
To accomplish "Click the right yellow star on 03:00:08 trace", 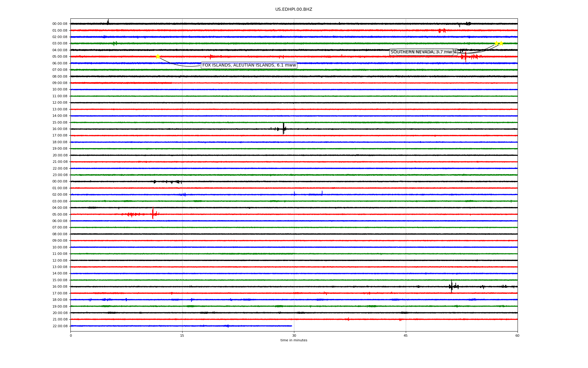I will (501, 43).
